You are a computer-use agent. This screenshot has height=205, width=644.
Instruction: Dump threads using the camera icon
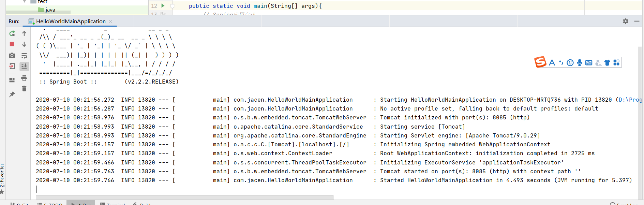(x=12, y=55)
